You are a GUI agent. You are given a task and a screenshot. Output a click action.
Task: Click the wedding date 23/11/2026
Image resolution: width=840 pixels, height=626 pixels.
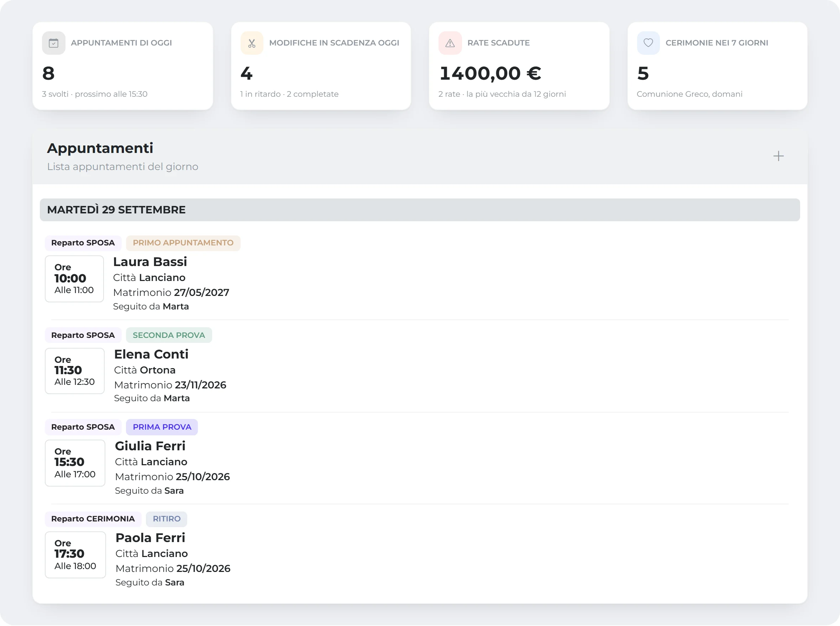(201, 385)
